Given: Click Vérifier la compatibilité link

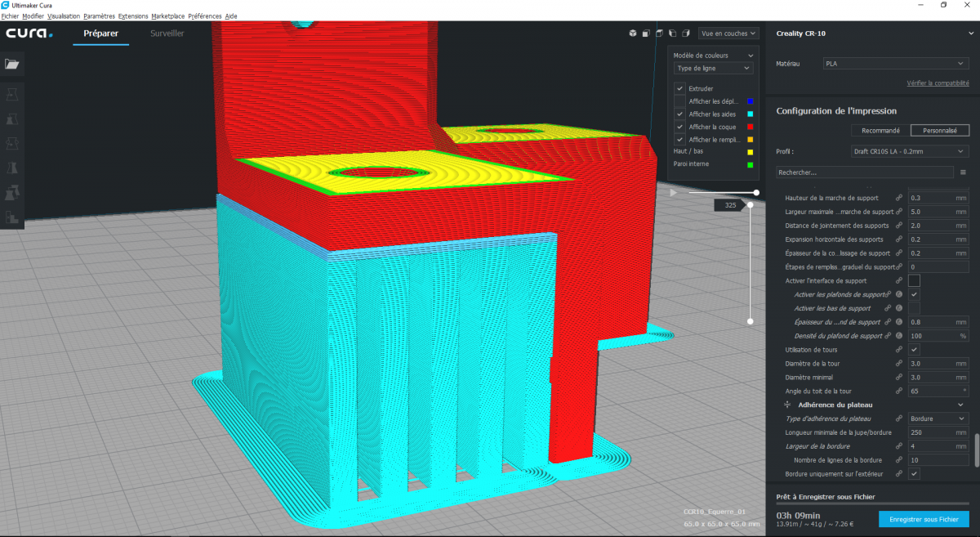Looking at the screenshot, I should 938,83.
